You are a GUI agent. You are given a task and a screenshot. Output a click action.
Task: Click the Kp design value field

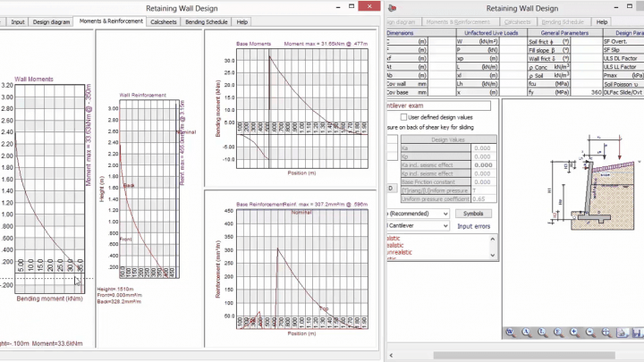tap(483, 156)
